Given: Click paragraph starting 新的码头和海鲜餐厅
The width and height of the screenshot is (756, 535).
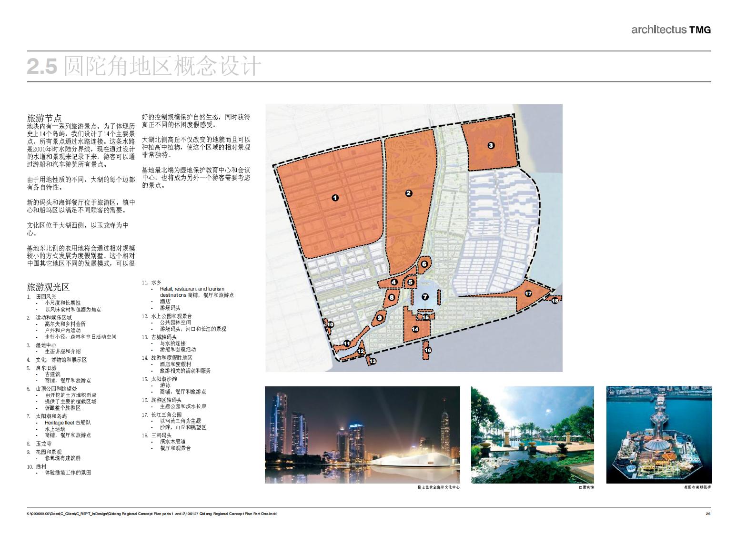Looking at the screenshot, I should click(x=81, y=206).
